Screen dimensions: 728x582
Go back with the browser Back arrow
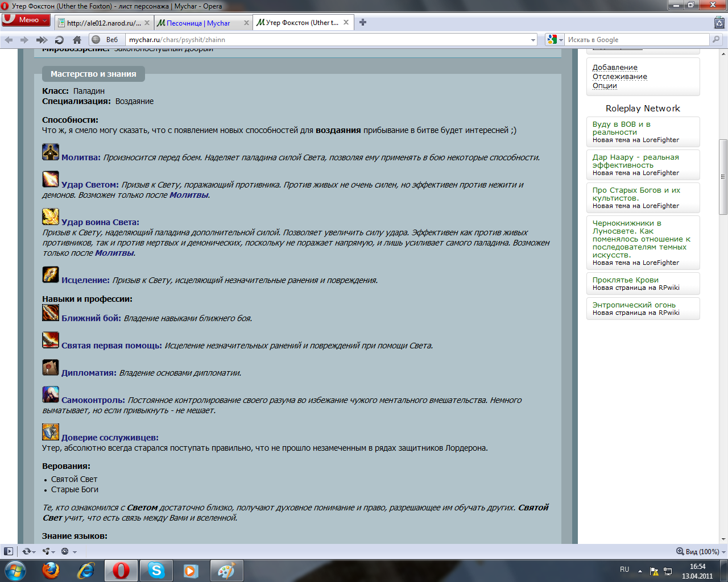pyautogui.click(x=9, y=40)
